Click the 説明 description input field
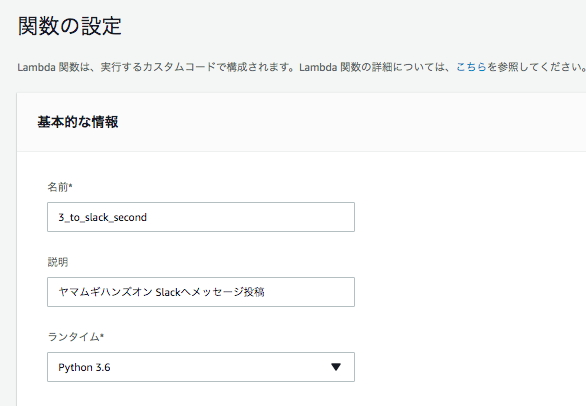The height and width of the screenshot is (406, 586). point(201,292)
